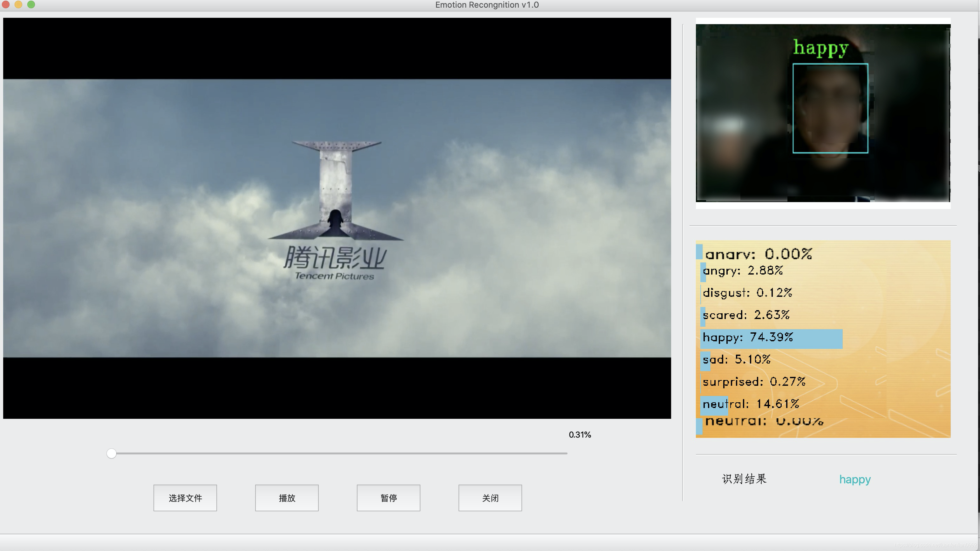Click the 识别结果 label
The image size is (980, 551).
(744, 479)
